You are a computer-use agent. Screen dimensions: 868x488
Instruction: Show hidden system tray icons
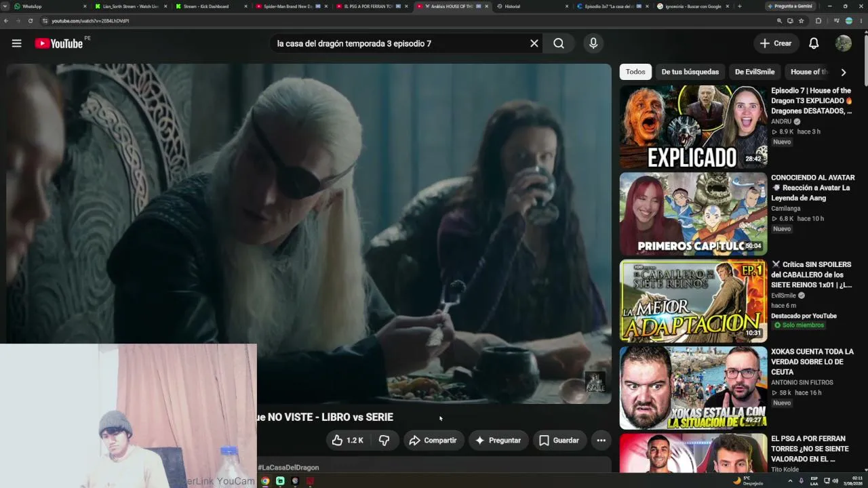click(x=790, y=481)
